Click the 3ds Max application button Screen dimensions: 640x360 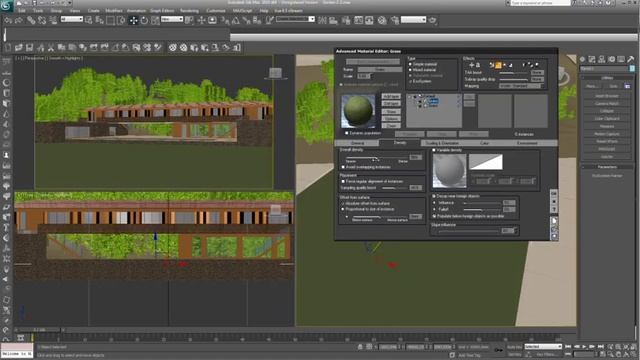click(7, 6)
